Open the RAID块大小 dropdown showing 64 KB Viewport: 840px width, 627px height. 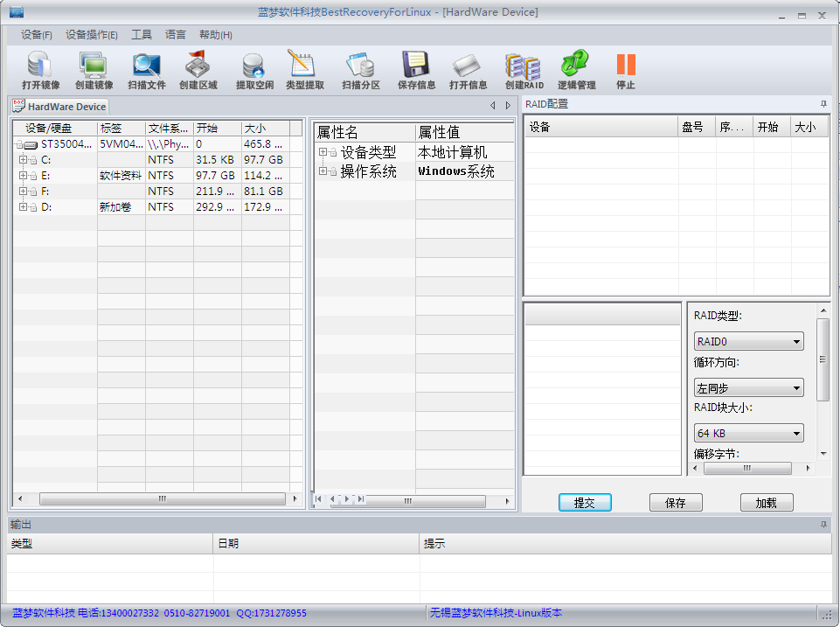(x=748, y=433)
